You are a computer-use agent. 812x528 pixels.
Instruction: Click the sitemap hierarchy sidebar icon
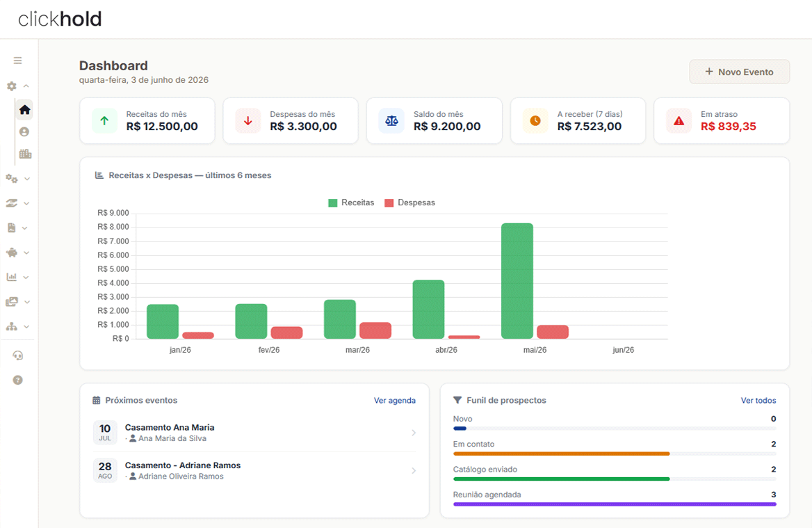tap(11, 326)
